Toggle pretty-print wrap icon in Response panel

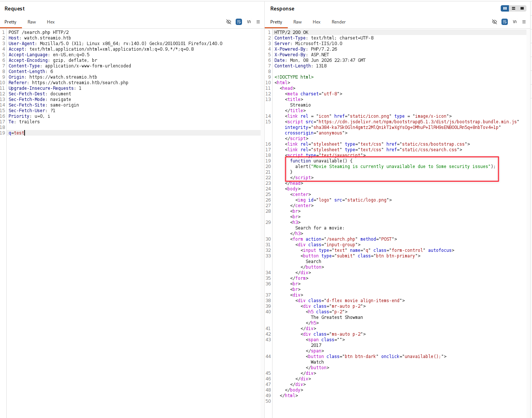504,22
